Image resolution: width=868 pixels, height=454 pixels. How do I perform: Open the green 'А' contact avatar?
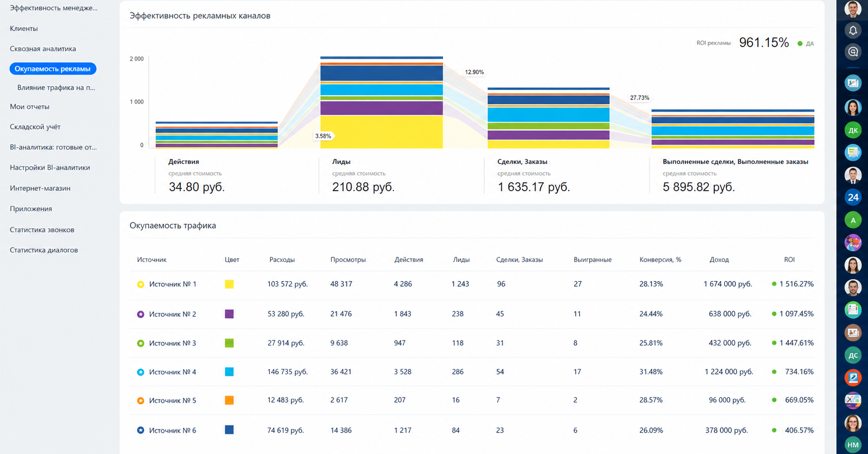click(x=853, y=220)
